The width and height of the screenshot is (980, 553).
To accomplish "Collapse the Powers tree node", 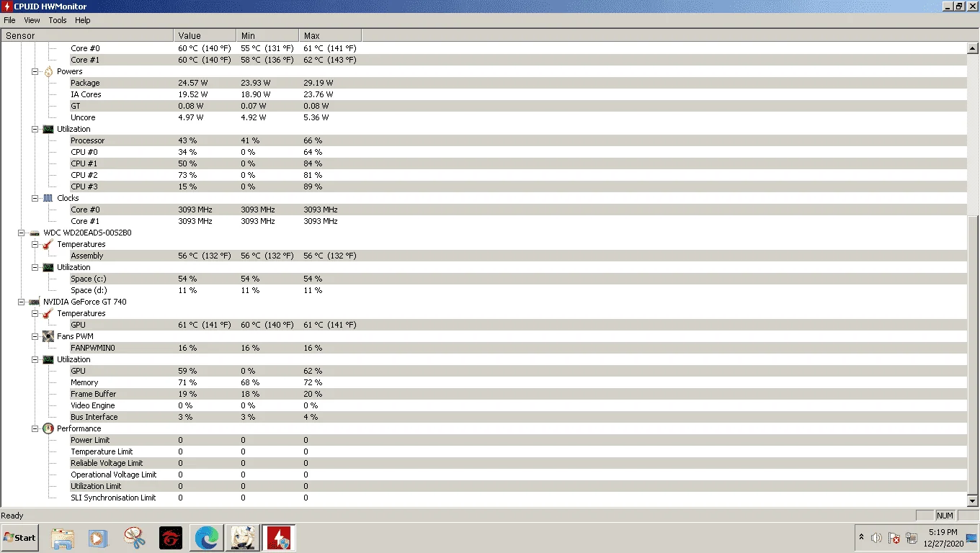I will pos(35,71).
